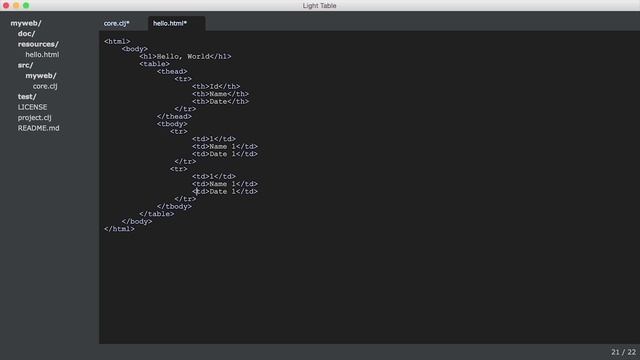Collapse the myweb/ root folder
The height and width of the screenshot is (360, 640).
tap(26, 23)
